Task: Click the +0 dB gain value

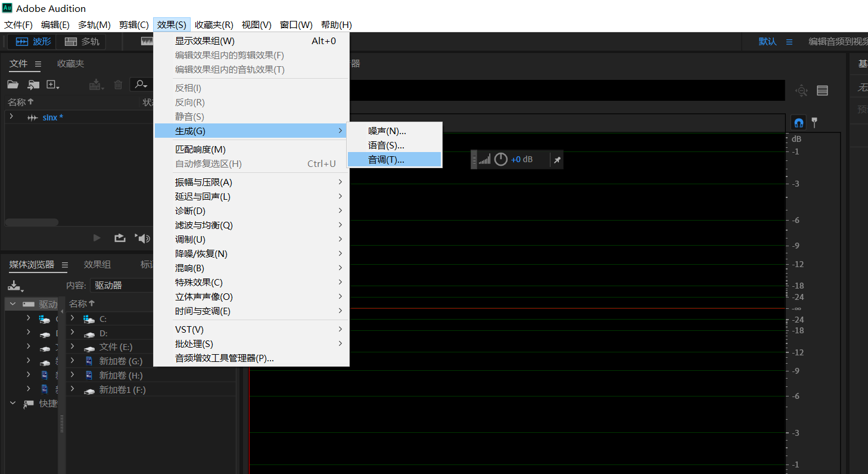Action: click(522, 160)
